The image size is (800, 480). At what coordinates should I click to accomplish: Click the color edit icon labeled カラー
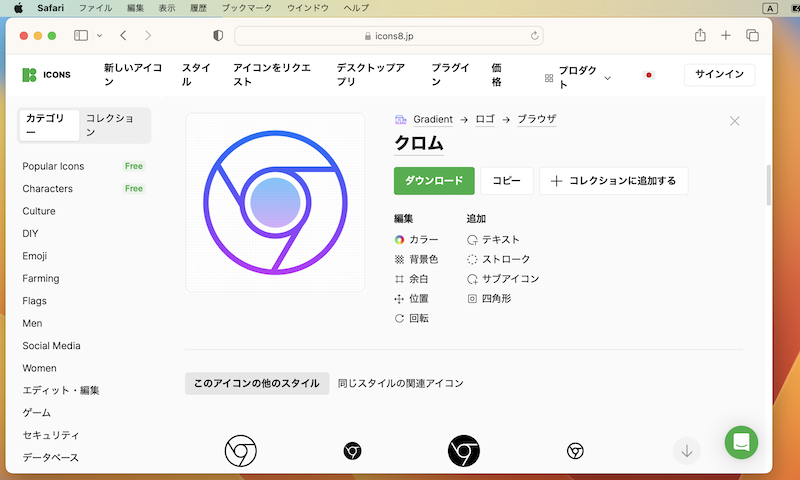(x=400, y=239)
